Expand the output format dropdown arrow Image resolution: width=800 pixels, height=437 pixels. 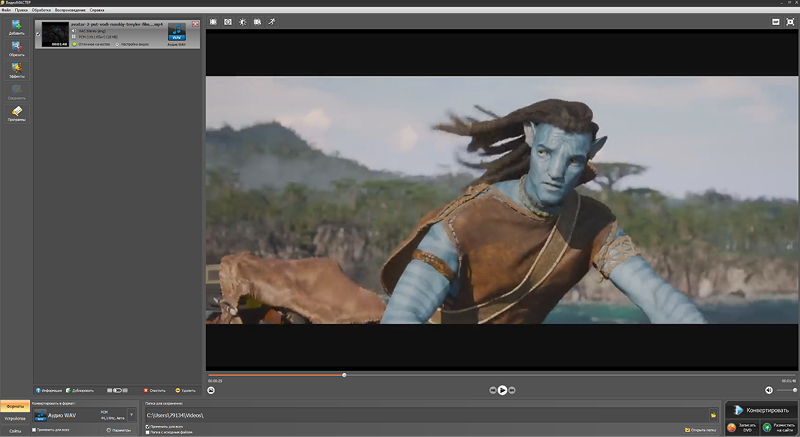[131, 415]
